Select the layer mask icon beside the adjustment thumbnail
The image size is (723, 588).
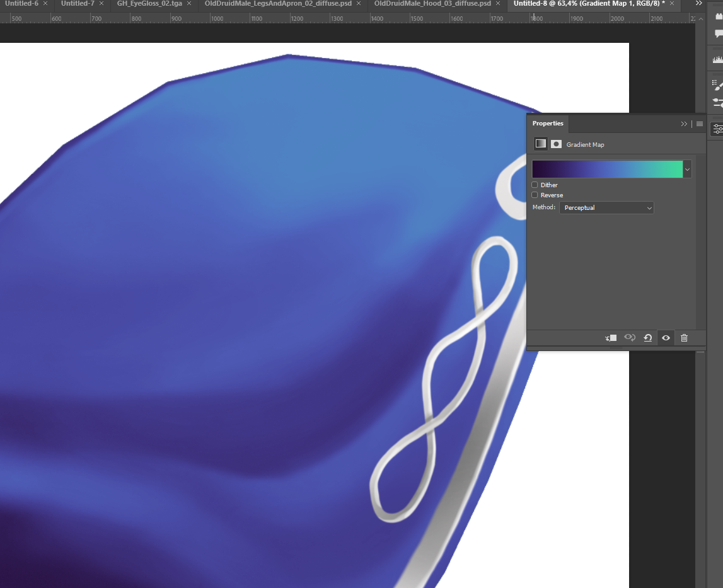tap(556, 143)
